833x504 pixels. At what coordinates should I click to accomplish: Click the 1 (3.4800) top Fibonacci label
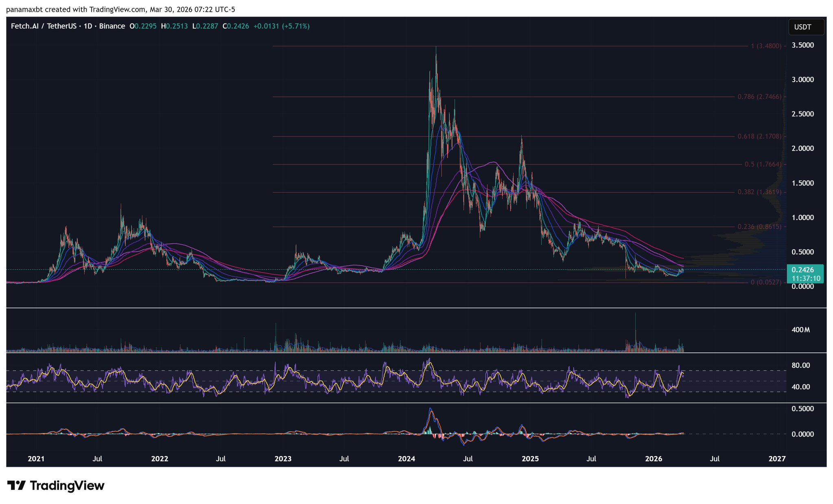[766, 46]
